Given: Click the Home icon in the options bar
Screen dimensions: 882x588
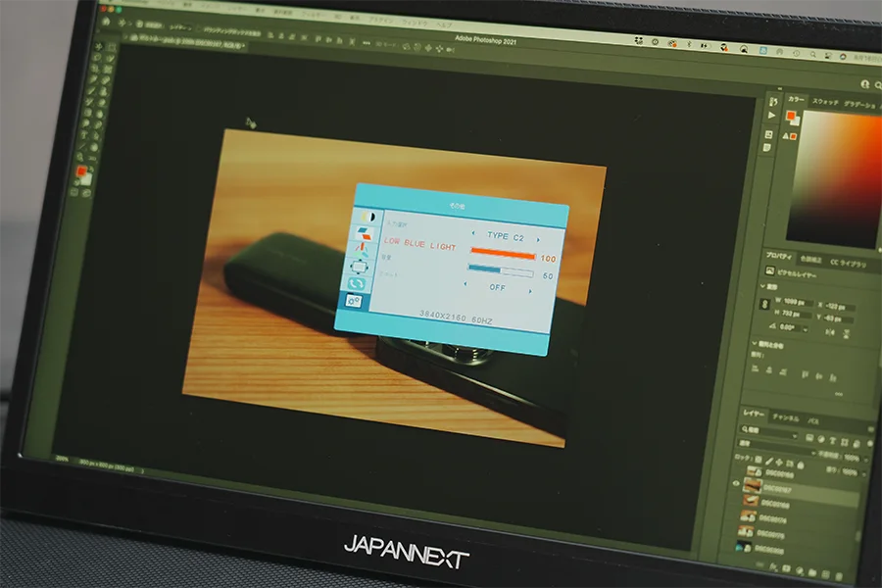Looking at the screenshot, I should point(106,22).
